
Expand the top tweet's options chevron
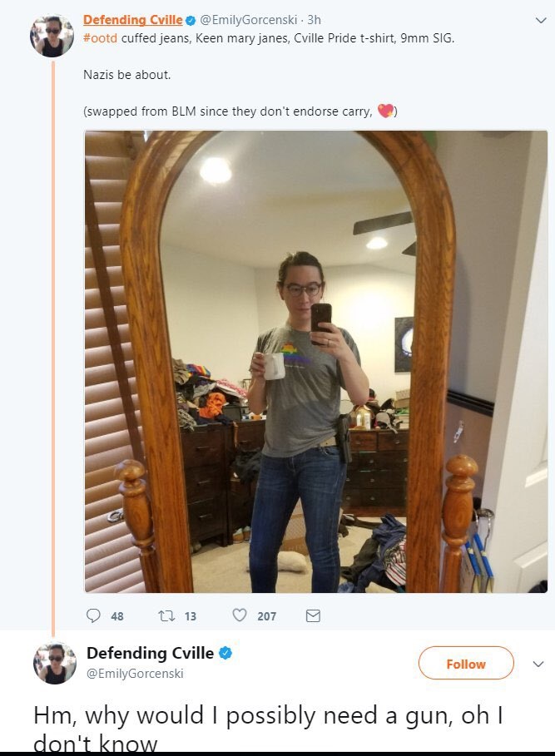541,20
